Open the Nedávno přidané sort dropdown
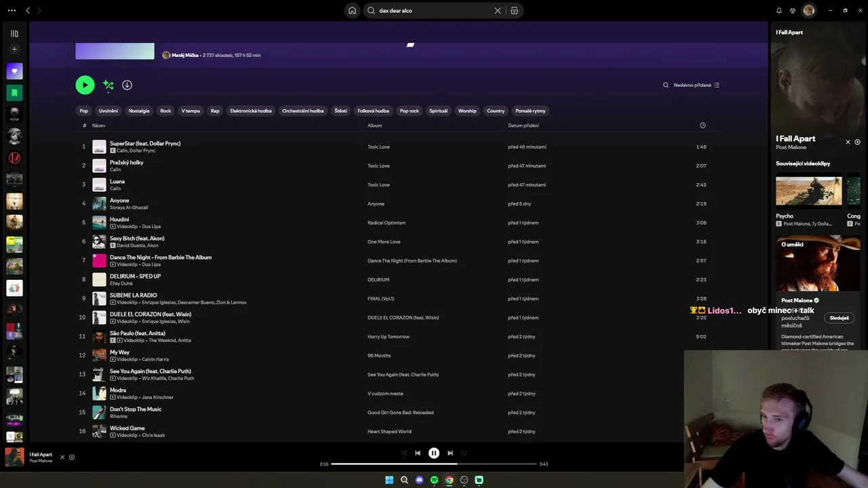 tap(696, 85)
